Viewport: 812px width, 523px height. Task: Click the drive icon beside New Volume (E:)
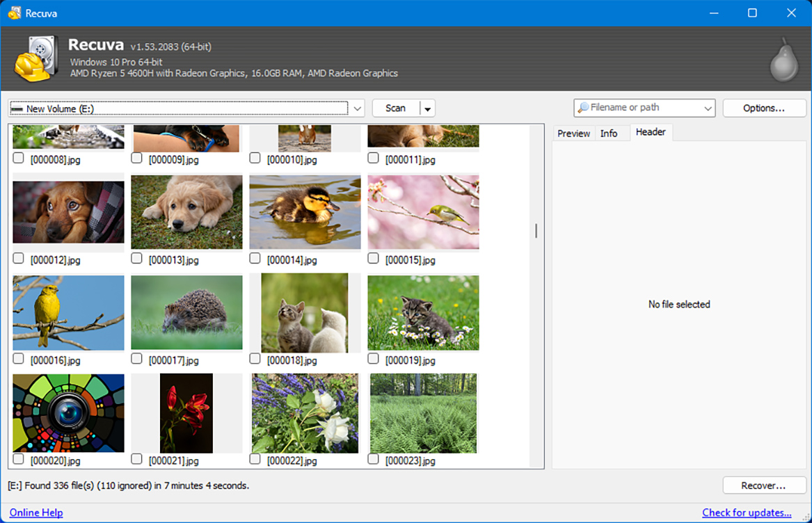(17, 108)
